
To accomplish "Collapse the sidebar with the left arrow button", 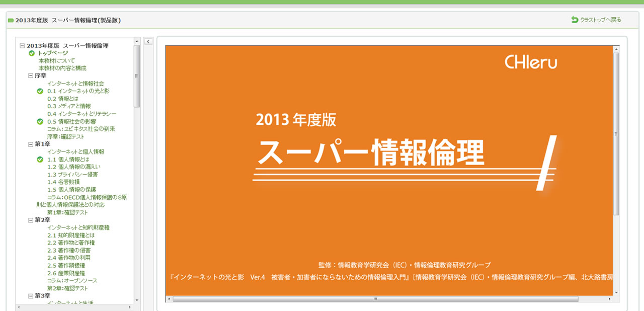I will coord(148,41).
